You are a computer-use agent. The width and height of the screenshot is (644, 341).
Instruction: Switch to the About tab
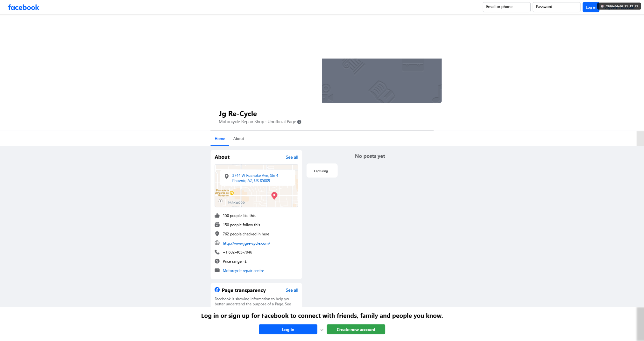click(238, 139)
